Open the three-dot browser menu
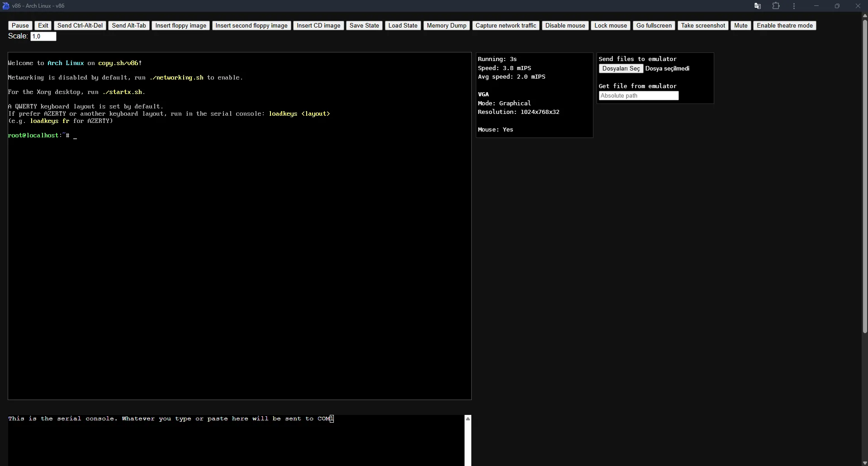 tap(794, 6)
